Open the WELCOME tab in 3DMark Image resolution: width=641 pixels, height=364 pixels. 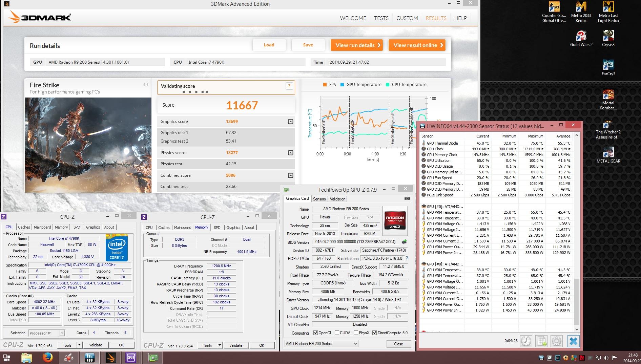(x=353, y=18)
